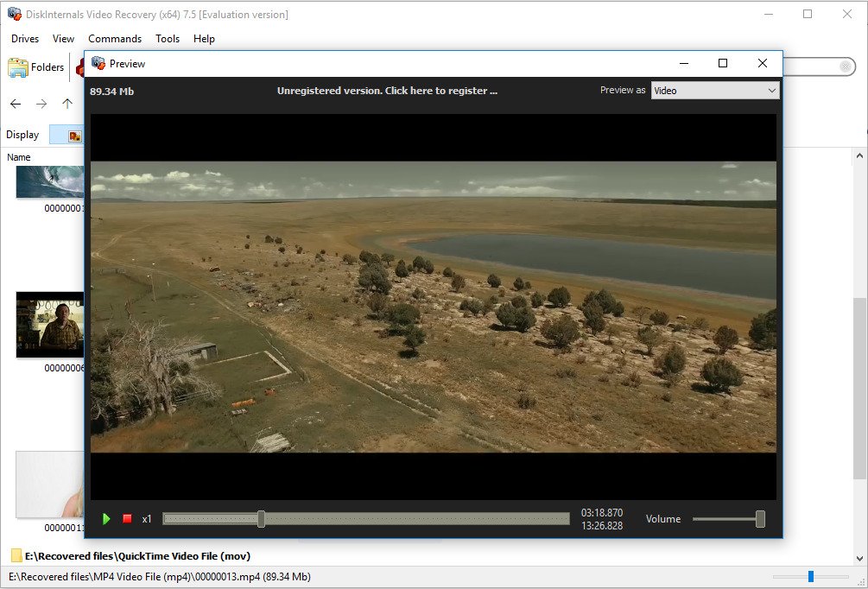Image resolution: width=868 pixels, height=589 pixels.
Task: Open the Commands menu
Action: pos(115,39)
